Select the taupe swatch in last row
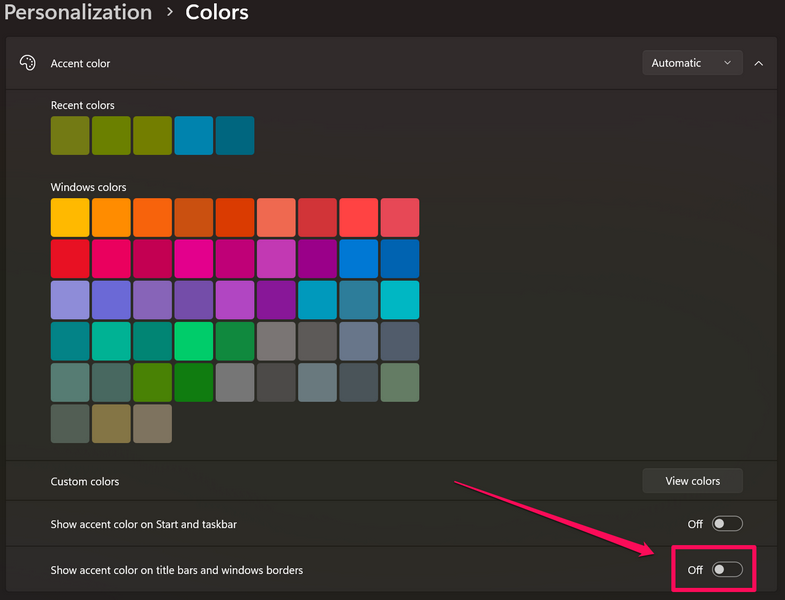 click(x=153, y=423)
